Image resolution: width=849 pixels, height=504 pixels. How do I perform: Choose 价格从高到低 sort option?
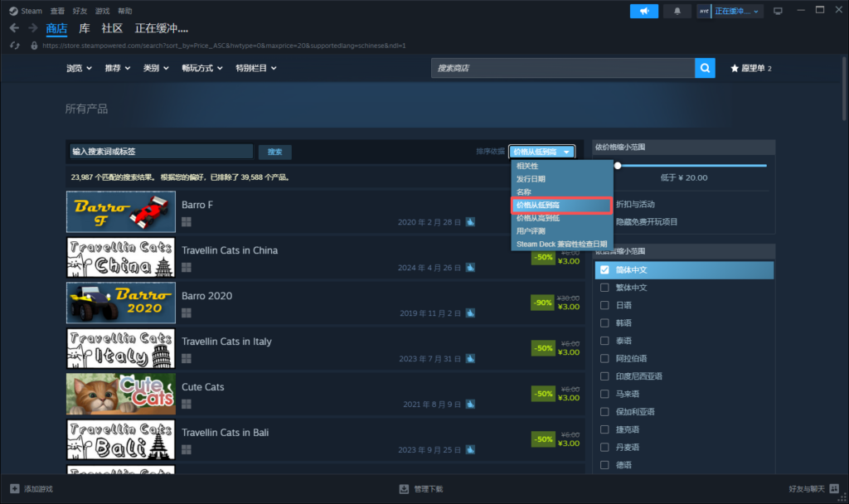click(x=562, y=218)
